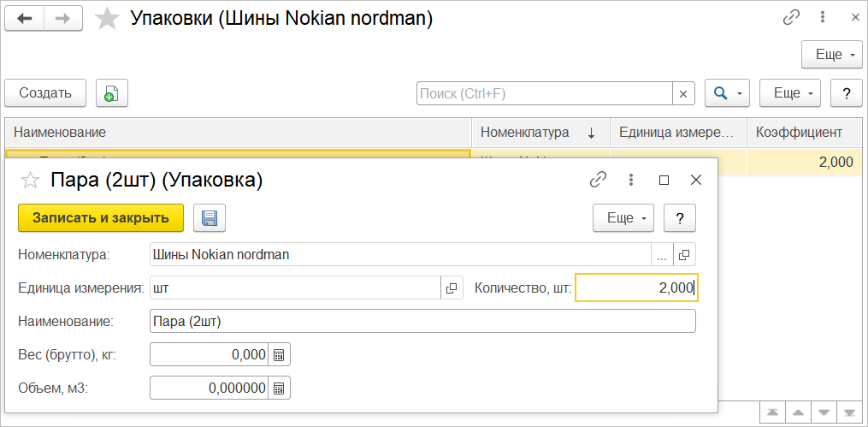Clear the search field with X
The height and width of the screenshot is (427, 868).
683,93
